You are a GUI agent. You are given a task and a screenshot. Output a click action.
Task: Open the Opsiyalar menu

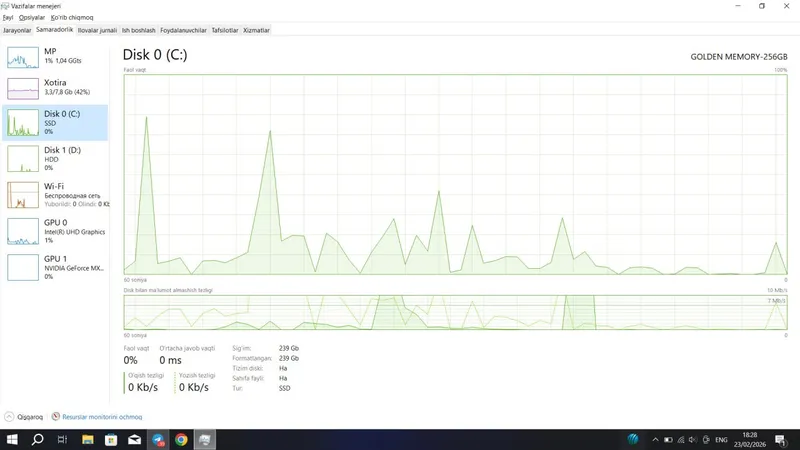pyautogui.click(x=32, y=17)
